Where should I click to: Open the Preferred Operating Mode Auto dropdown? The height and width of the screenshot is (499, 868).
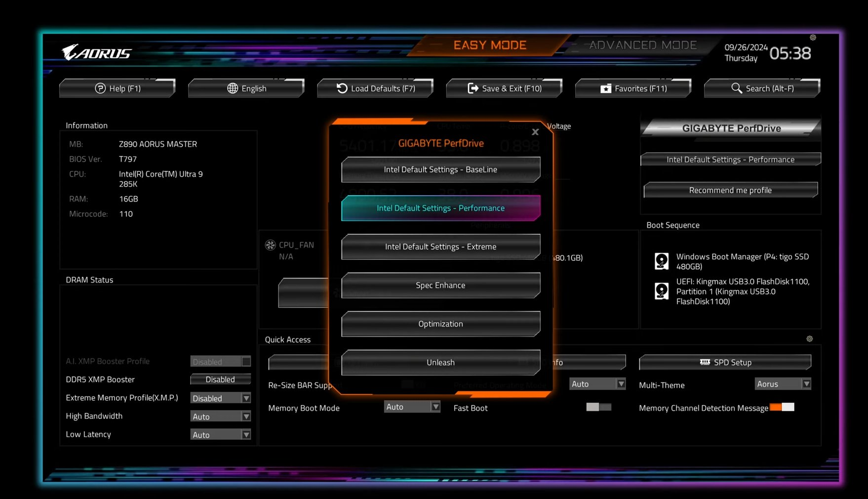point(597,384)
